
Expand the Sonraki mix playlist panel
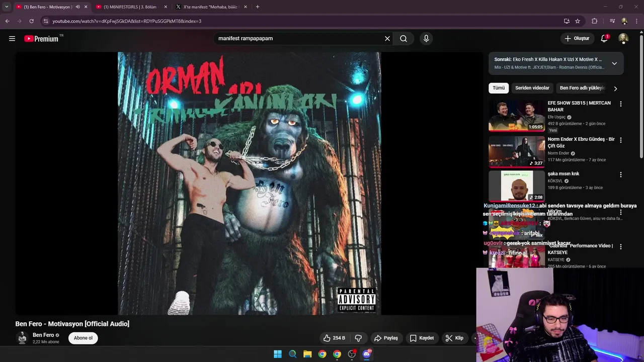[614, 63]
